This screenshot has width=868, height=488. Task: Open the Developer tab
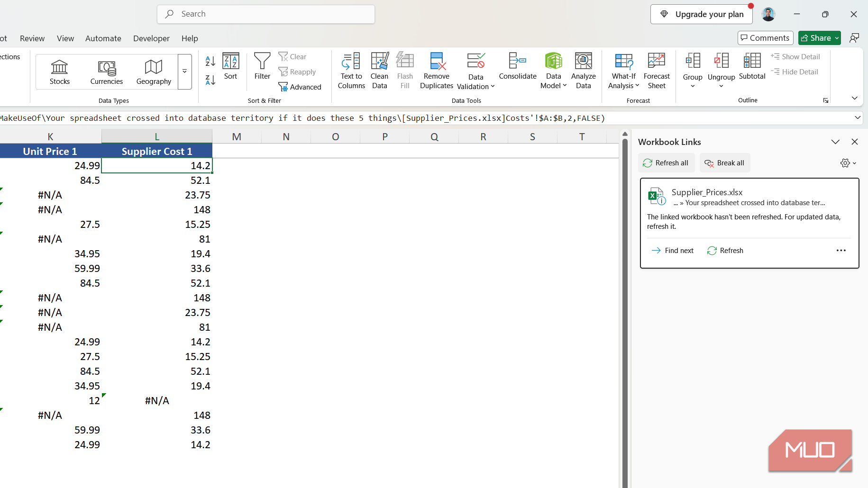151,38
